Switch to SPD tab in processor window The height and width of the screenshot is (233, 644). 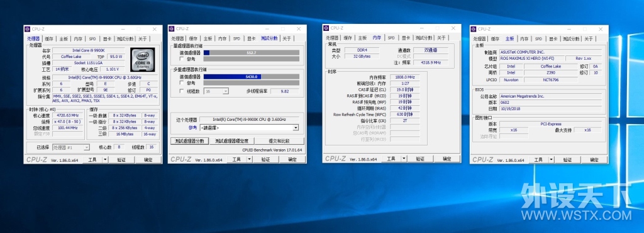[x=92, y=39]
